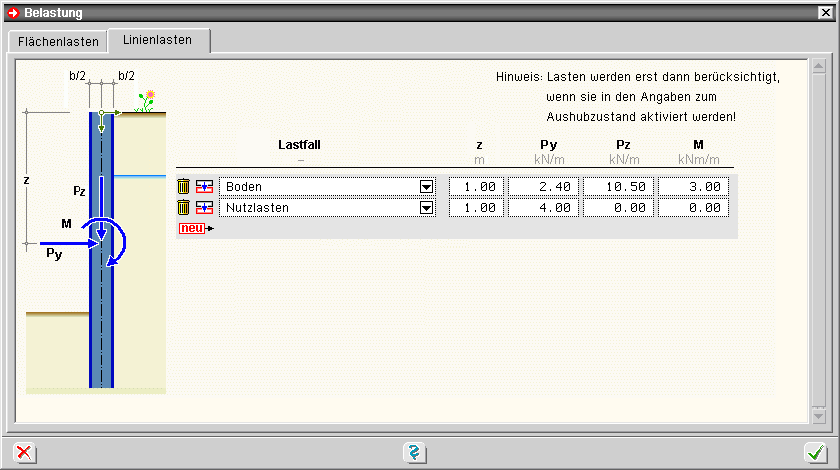Select the Linienlasten tab
Screen dimensions: 840x470
click(159, 41)
